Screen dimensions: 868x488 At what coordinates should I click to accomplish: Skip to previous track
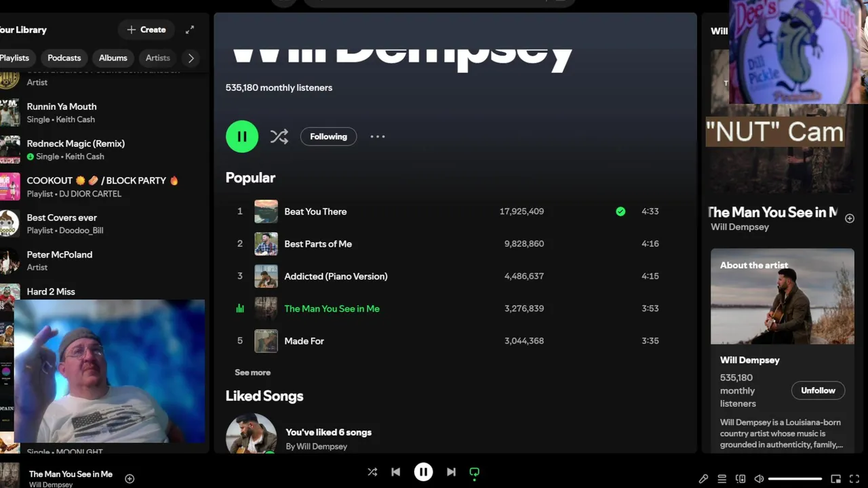pyautogui.click(x=396, y=472)
